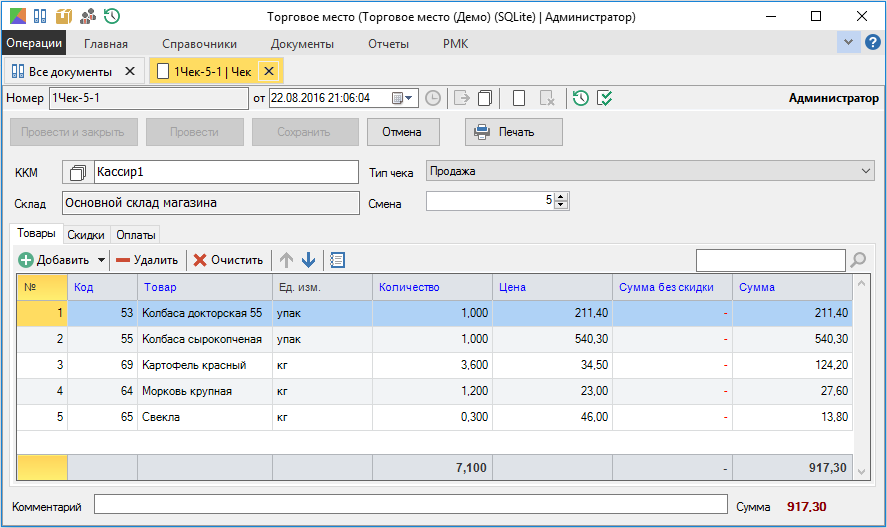The image size is (887, 528).
Task: Open the Операции menu
Action: point(34,43)
